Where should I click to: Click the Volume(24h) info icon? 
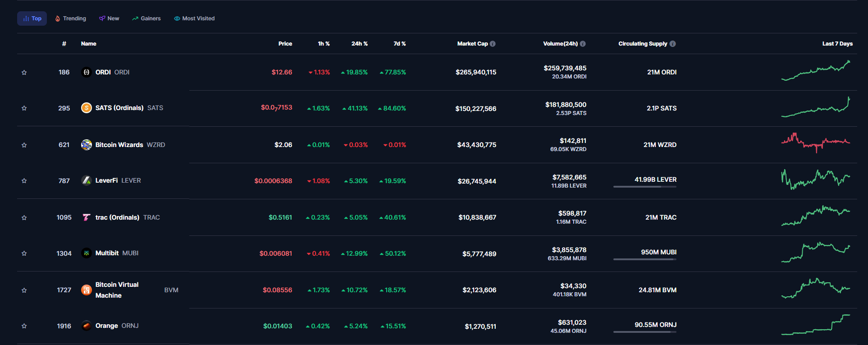(x=583, y=44)
